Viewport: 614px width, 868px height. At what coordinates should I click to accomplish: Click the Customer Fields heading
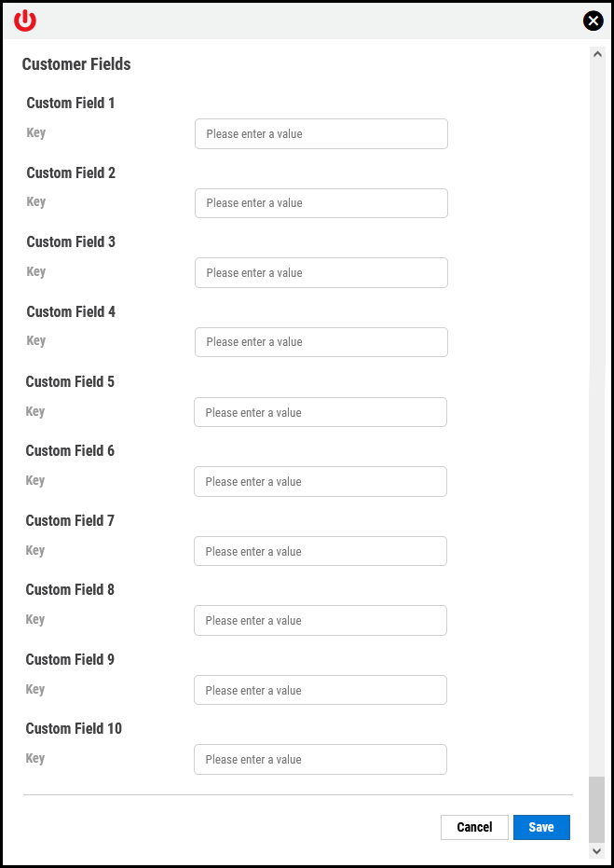[x=76, y=64]
